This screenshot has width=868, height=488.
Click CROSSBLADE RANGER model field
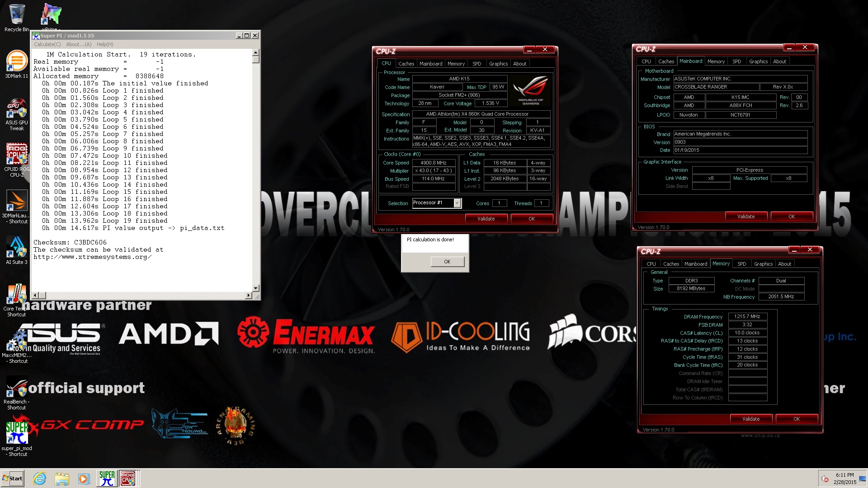[x=716, y=87]
